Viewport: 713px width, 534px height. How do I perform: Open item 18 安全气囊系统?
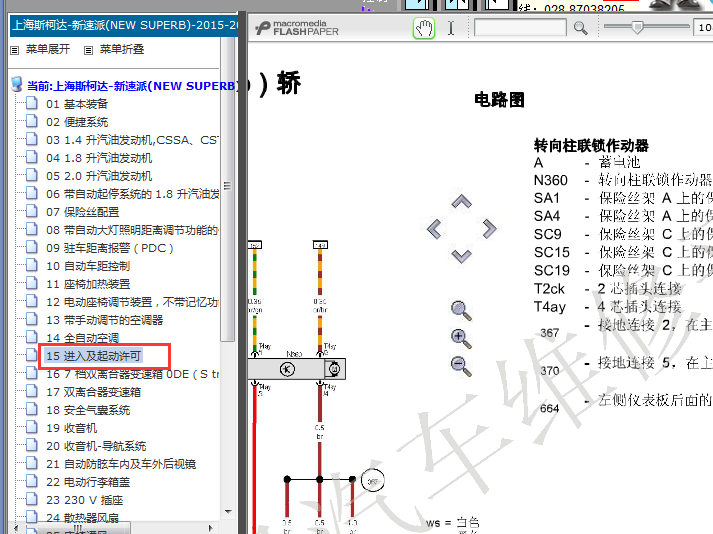[x=88, y=410]
